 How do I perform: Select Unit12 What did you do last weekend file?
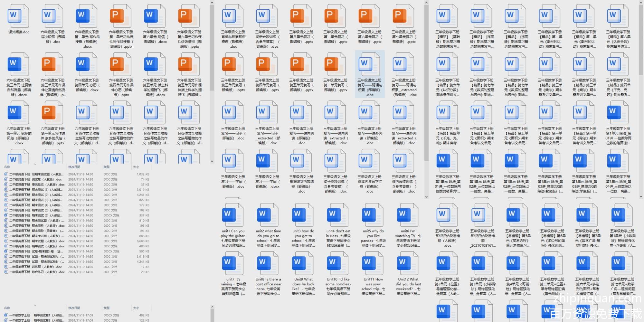click(x=408, y=263)
